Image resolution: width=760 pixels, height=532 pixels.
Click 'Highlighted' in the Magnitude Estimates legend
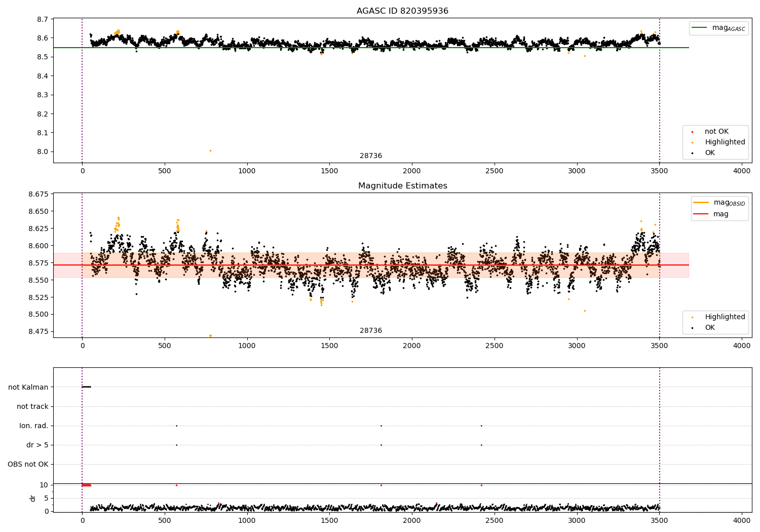pyautogui.click(x=725, y=317)
